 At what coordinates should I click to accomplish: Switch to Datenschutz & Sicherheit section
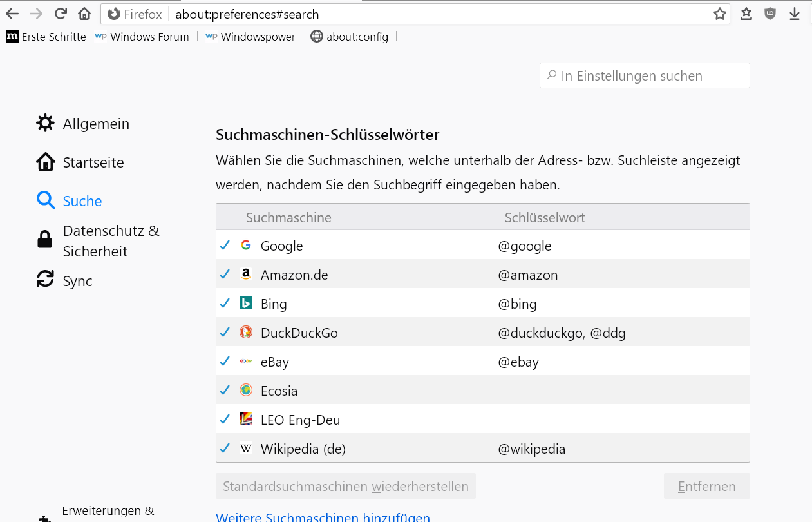point(111,241)
